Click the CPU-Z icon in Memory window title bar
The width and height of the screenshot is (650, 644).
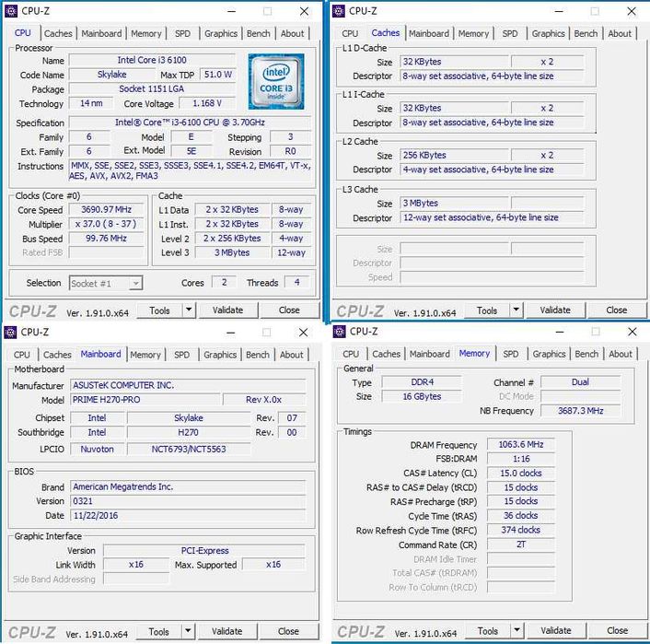click(339, 331)
